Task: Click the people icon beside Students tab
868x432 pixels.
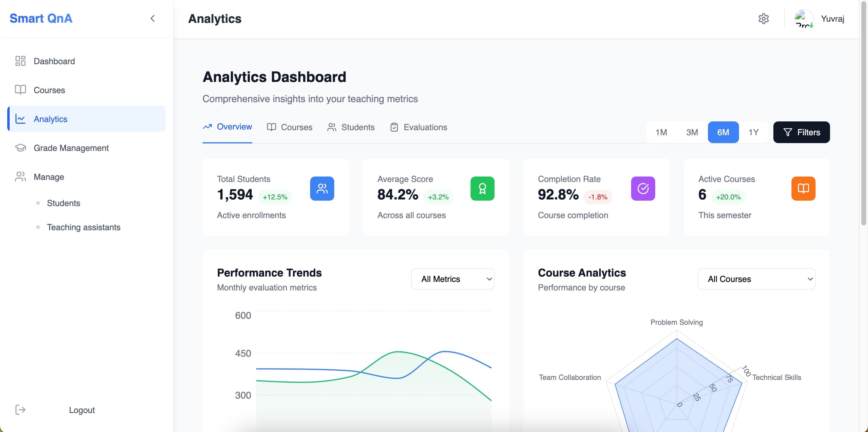Action: [x=332, y=127]
